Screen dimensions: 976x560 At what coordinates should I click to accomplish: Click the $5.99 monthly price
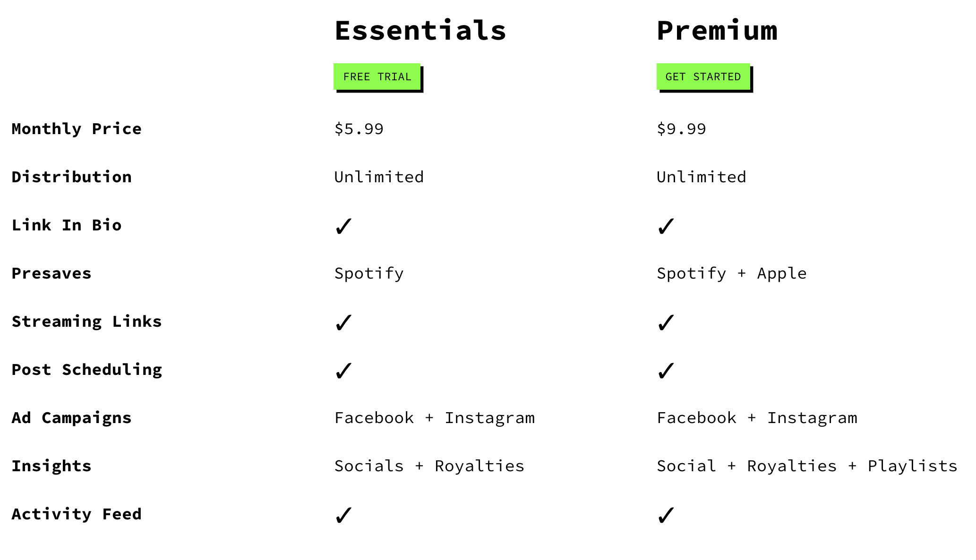coord(359,129)
